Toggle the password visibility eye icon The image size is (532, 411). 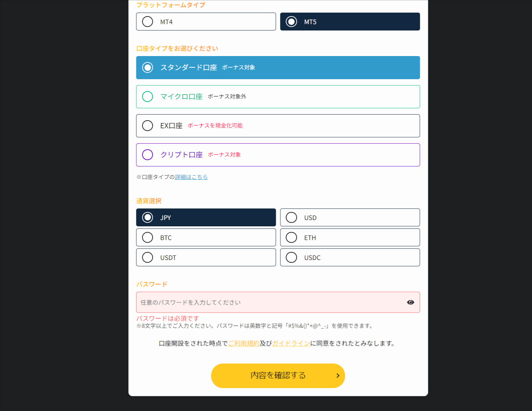(x=410, y=302)
